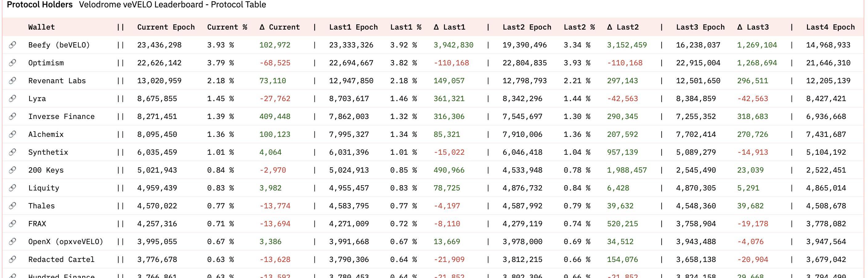Click Beefy current percent 3.93 %
This screenshot has width=868, height=278.
coord(221,45)
